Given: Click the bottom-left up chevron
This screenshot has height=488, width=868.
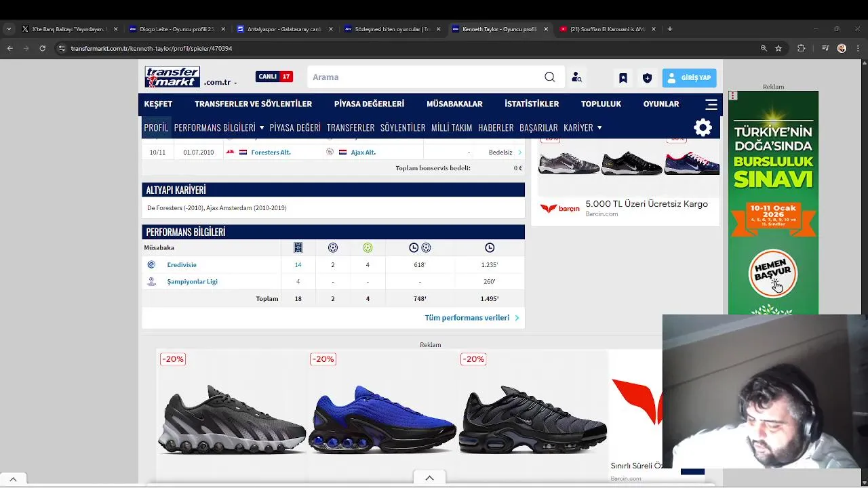Looking at the screenshot, I should pyautogui.click(x=13, y=479).
